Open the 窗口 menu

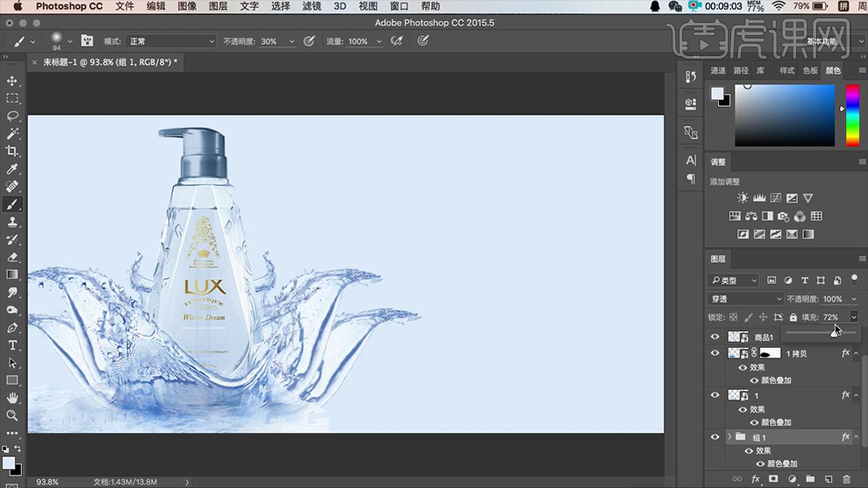tap(399, 6)
